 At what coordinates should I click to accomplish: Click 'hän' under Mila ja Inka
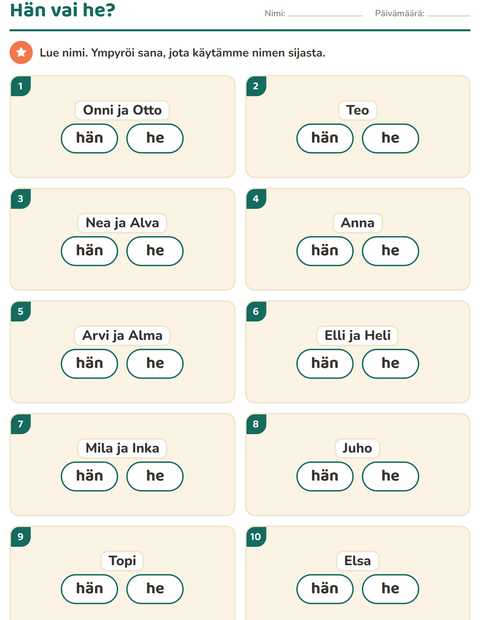pyautogui.click(x=89, y=476)
